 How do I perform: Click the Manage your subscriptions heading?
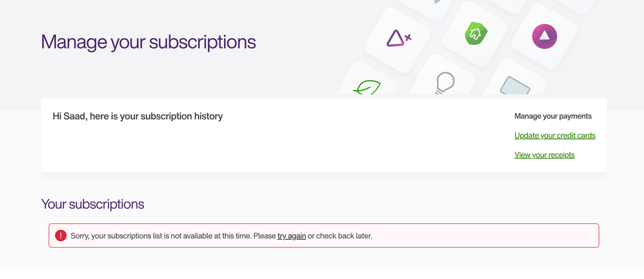pyautogui.click(x=148, y=42)
